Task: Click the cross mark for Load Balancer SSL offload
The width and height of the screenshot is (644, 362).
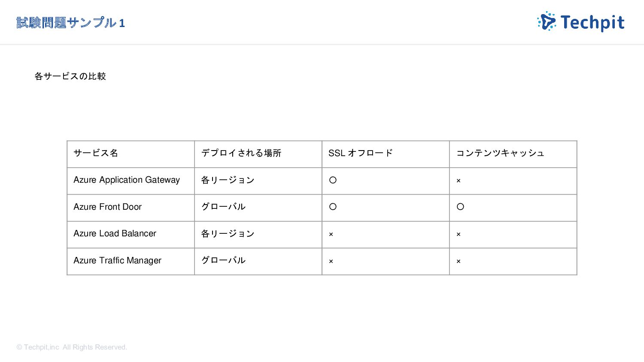Action: (x=331, y=235)
